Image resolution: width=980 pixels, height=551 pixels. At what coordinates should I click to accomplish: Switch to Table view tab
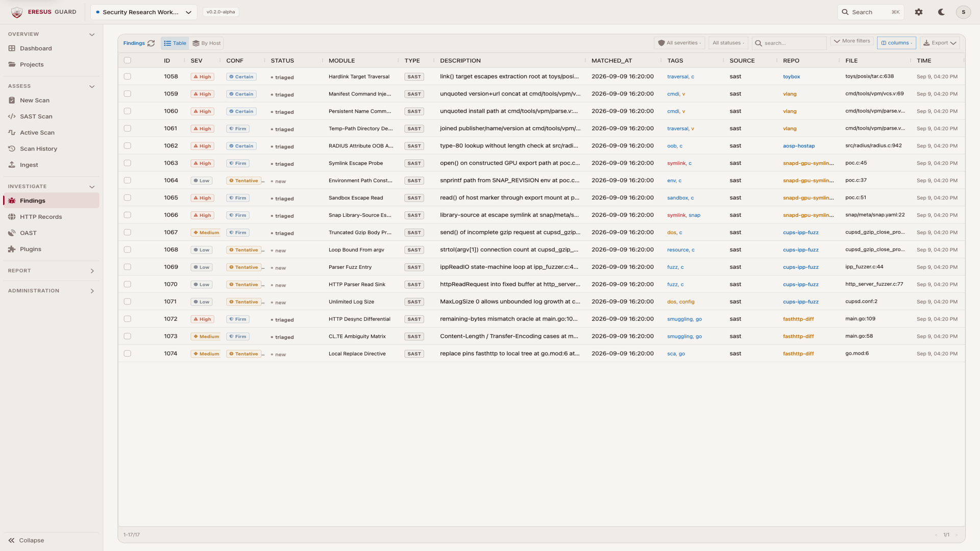pyautogui.click(x=175, y=43)
